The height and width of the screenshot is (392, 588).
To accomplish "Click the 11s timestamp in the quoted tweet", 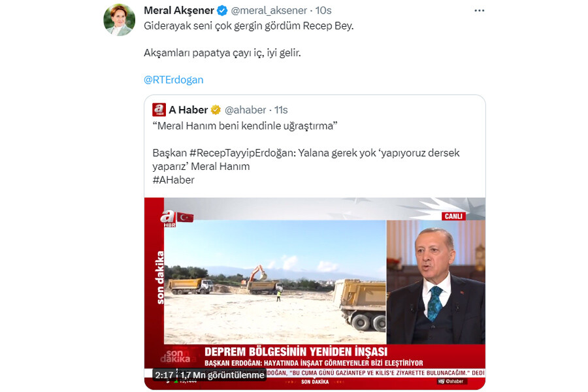I will coord(281,110).
